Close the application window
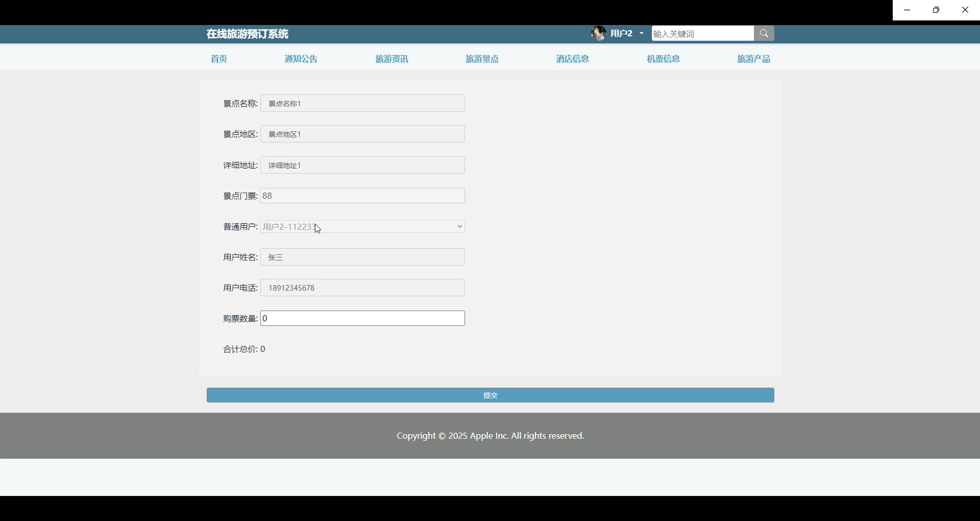Screen dimensions: 980x521 click(965, 10)
